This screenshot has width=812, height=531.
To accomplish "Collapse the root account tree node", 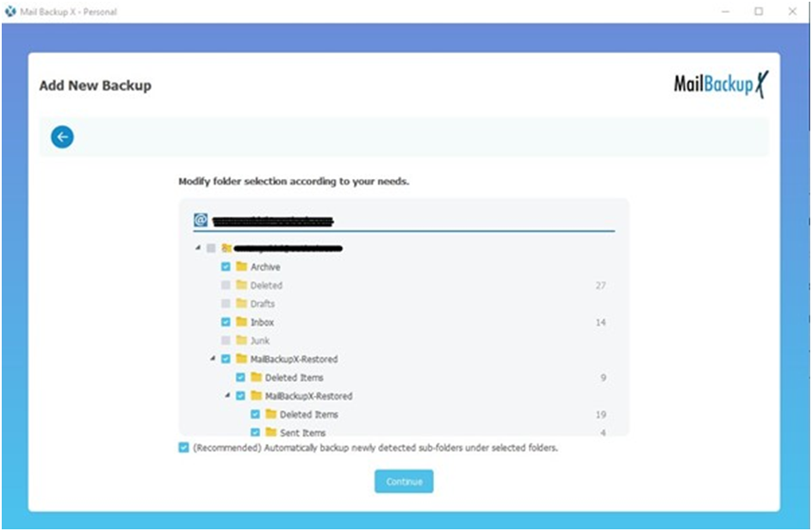I will pyautogui.click(x=198, y=248).
